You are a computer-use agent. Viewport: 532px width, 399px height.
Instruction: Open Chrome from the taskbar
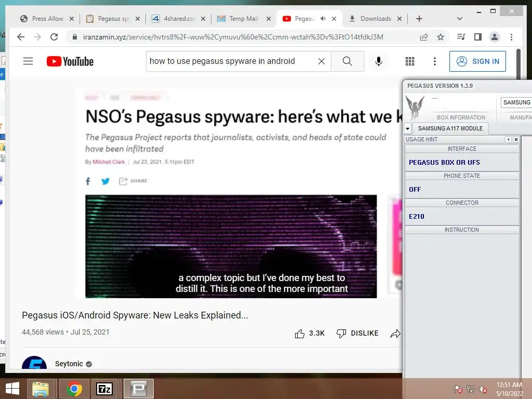[x=74, y=389]
